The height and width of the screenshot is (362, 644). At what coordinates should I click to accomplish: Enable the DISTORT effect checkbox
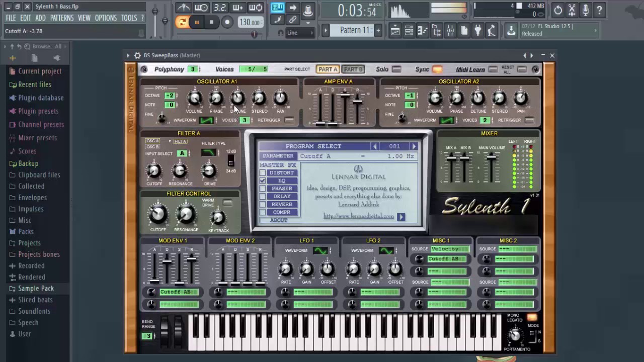(263, 172)
